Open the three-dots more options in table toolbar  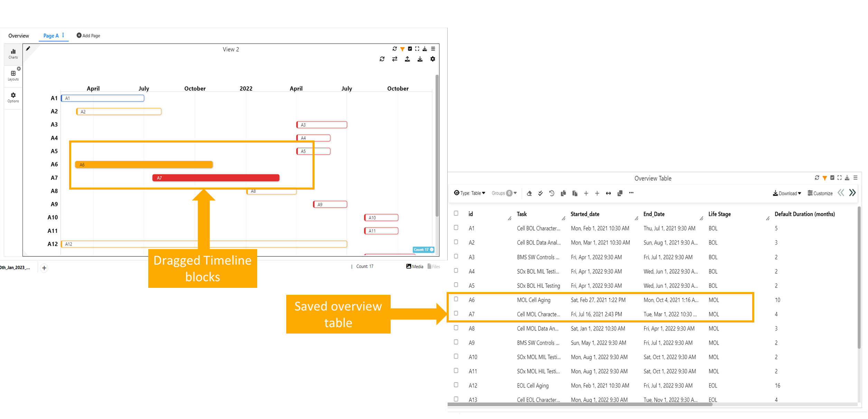(x=631, y=193)
